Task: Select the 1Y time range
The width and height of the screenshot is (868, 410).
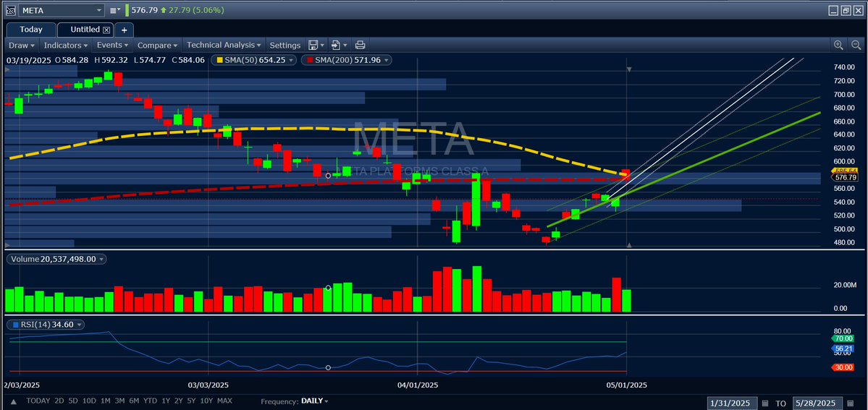Action: pos(165,401)
